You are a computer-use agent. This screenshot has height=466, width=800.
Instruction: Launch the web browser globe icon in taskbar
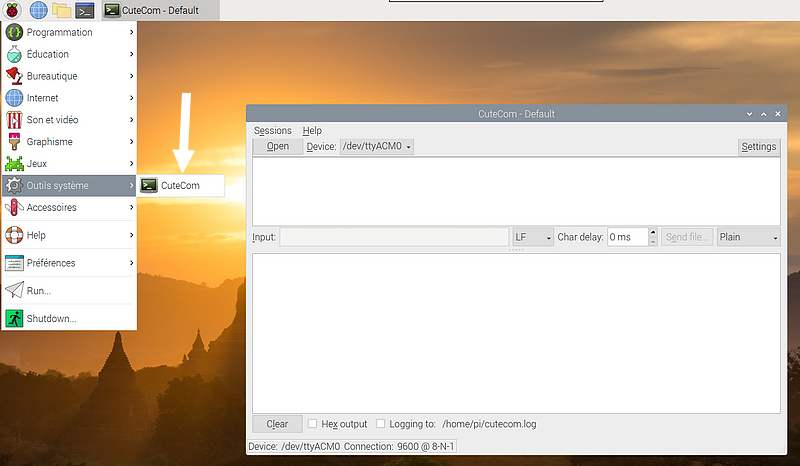pos(38,10)
